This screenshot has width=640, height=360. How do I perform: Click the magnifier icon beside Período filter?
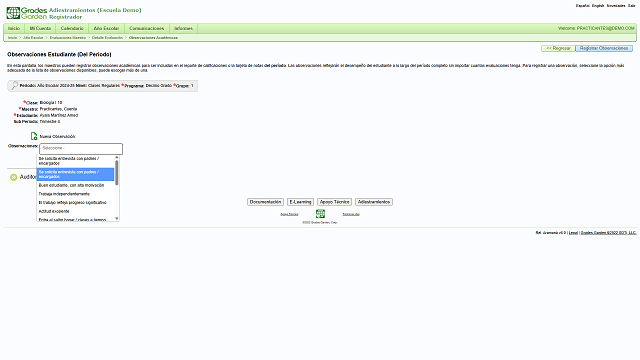coord(14,85)
